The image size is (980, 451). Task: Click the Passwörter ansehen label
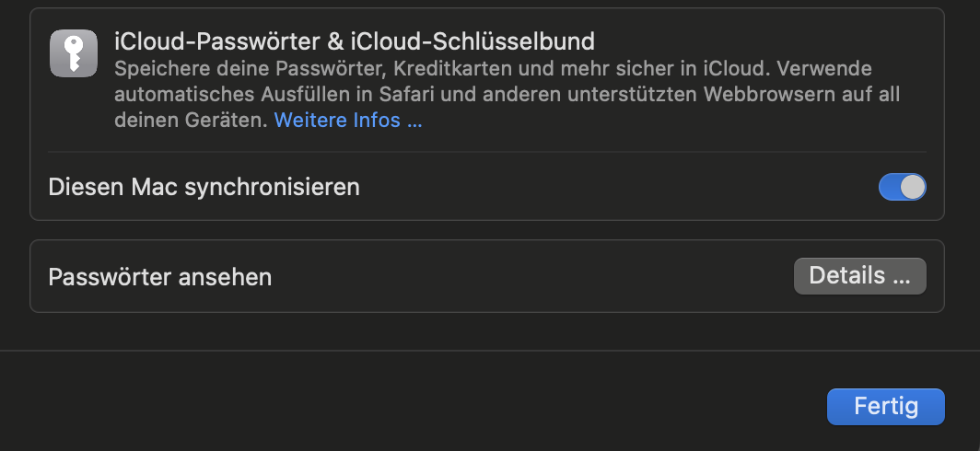159,276
